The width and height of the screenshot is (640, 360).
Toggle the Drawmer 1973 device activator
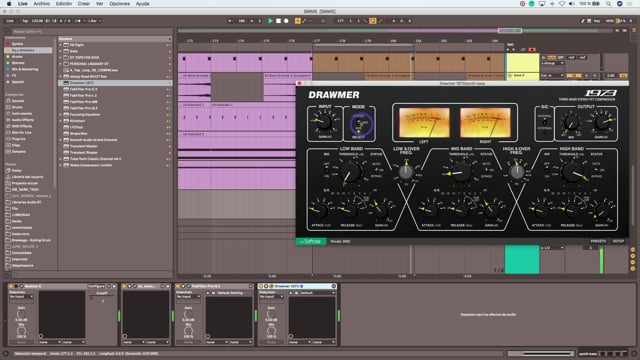[x=261, y=286]
